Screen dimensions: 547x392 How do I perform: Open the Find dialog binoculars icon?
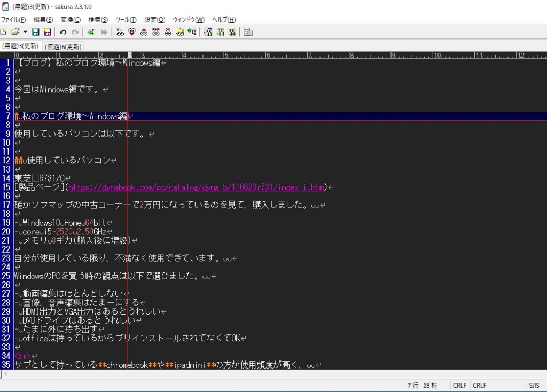pyautogui.click(x=120, y=32)
